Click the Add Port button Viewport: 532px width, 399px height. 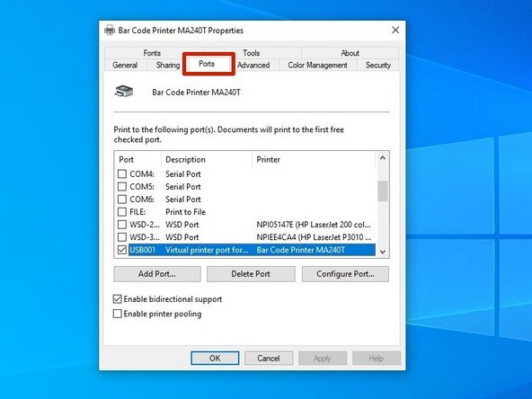coord(157,274)
